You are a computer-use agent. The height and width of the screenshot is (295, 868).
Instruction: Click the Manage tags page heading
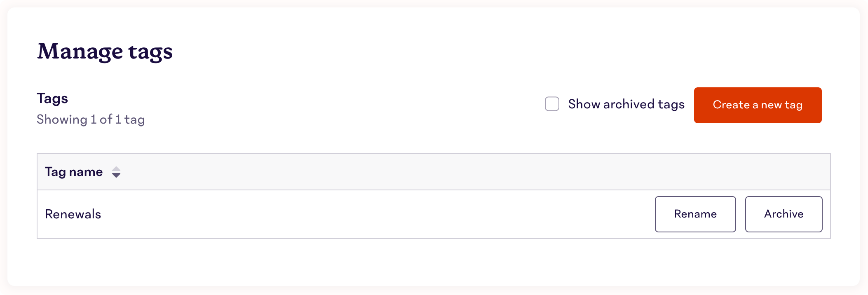tap(105, 52)
